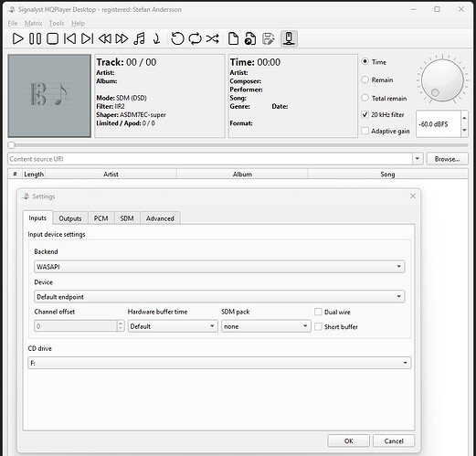This screenshot has width=476, height=456.
Task: Open the Device Default endpoint dropdown
Action: coord(219,296)
